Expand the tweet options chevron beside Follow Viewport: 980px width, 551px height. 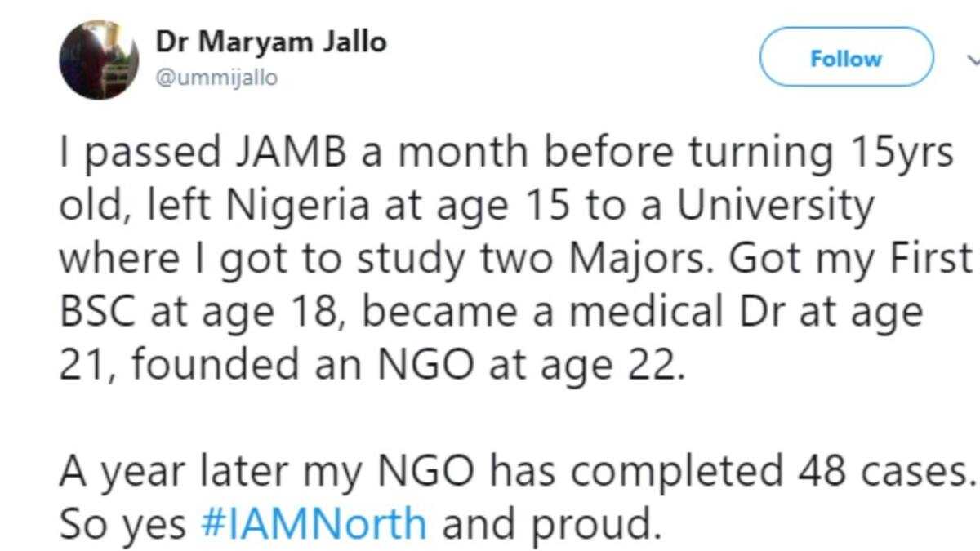973,60
